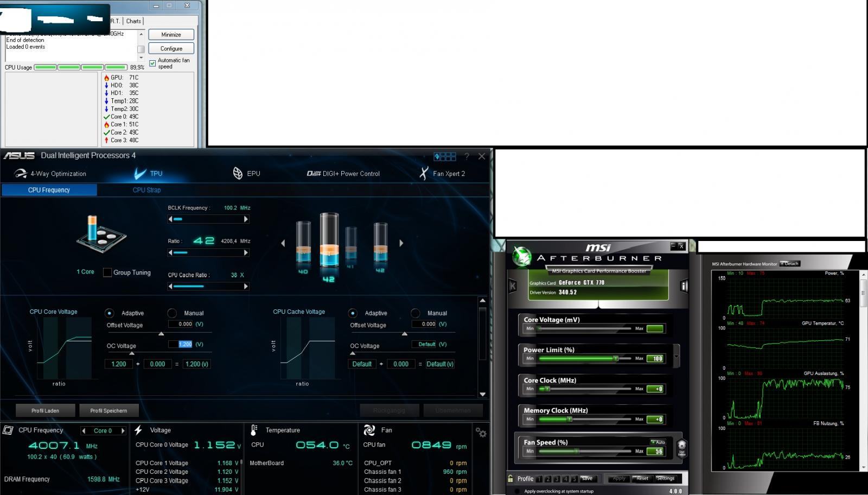Adjust the Power Limit slider handle
Image resolution: width=868 pixels, height=495 pixels.
(x=615, y=358)
